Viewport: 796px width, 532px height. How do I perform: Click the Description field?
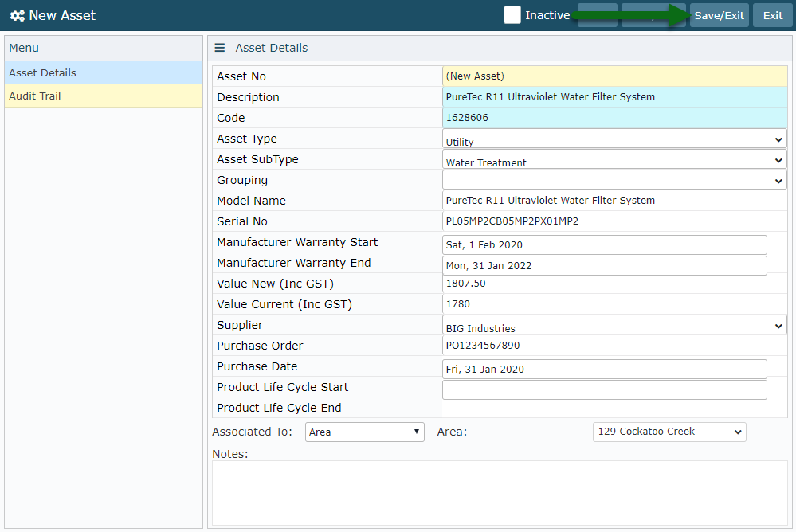click(x=615, y=97)
